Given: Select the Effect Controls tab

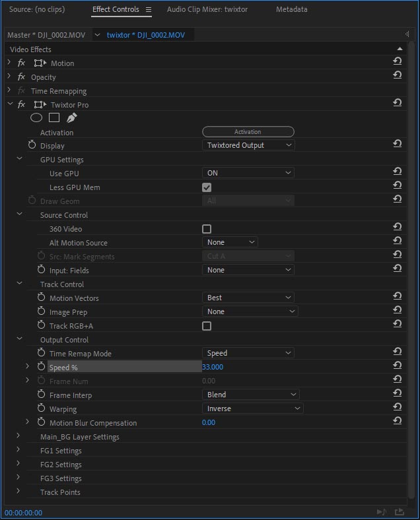Looking at the screenshot, I should (x=116, y=9).
